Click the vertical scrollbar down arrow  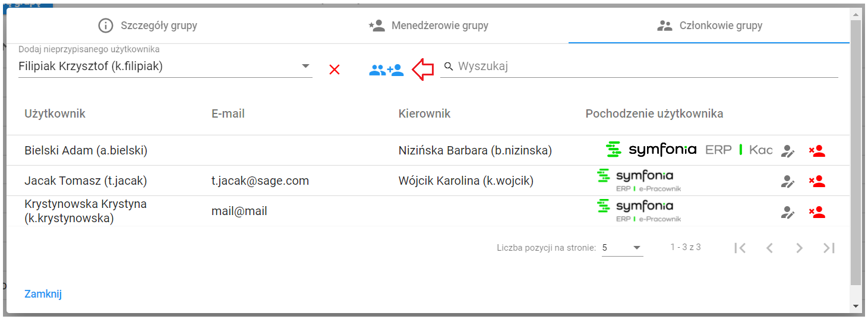(x=856, y=306)
